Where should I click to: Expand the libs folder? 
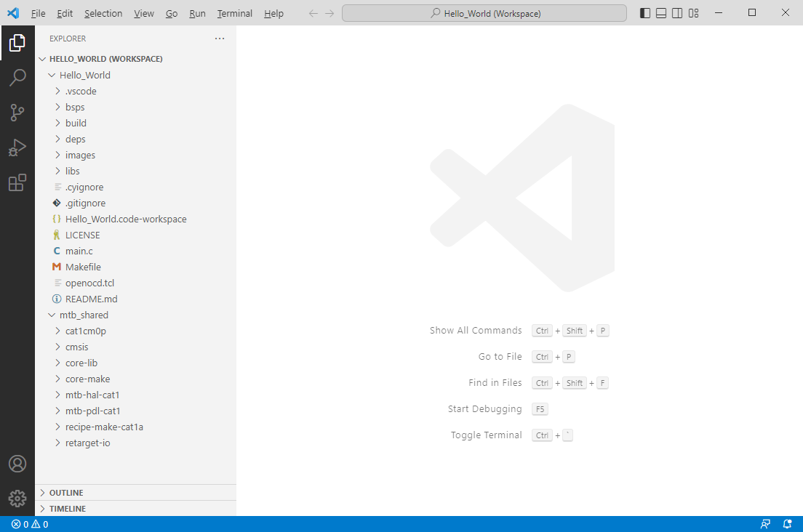[x=136, y=171]
